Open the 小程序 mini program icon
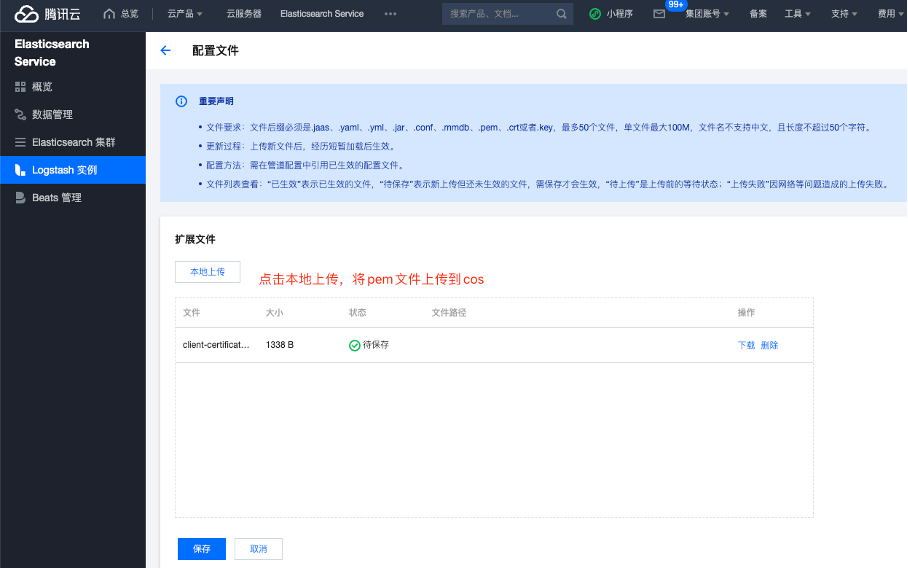908x568 pixels. [x=595, y=14]
